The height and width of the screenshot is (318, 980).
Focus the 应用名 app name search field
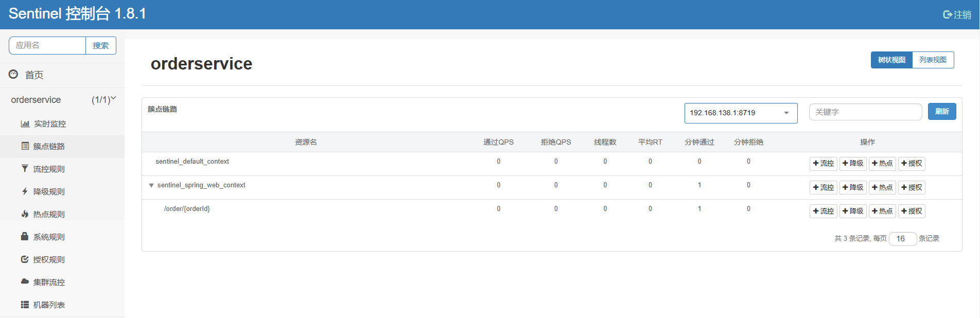click(x=47, y=45)
